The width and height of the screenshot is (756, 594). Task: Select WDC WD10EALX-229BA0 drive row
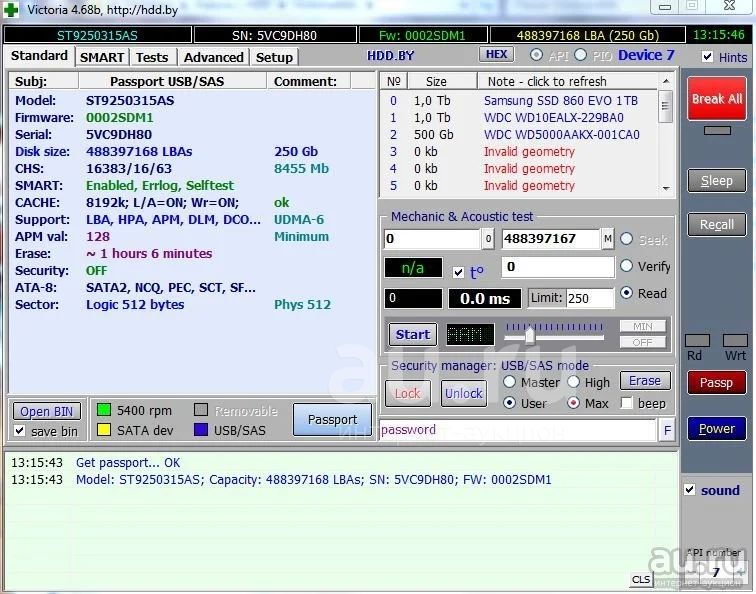[x=519, y=118]
